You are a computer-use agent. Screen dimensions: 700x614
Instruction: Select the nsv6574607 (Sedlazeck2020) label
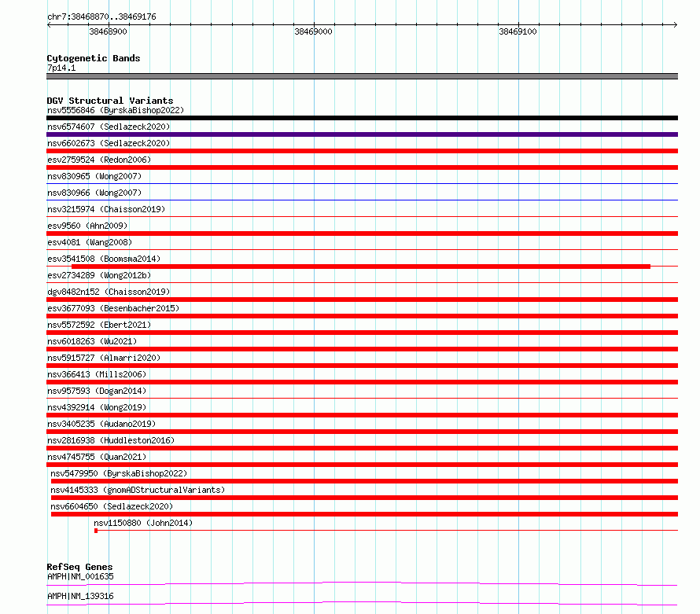coord(109,127)
